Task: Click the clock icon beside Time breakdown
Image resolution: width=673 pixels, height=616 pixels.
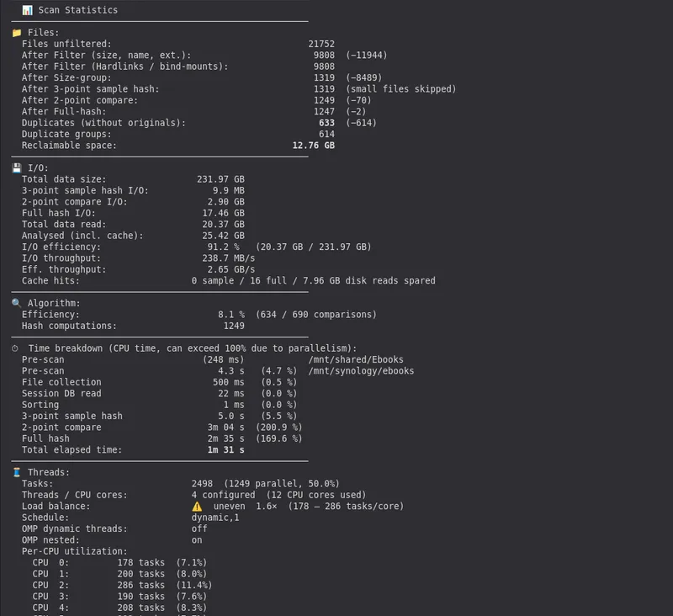Action: [15, 348]
